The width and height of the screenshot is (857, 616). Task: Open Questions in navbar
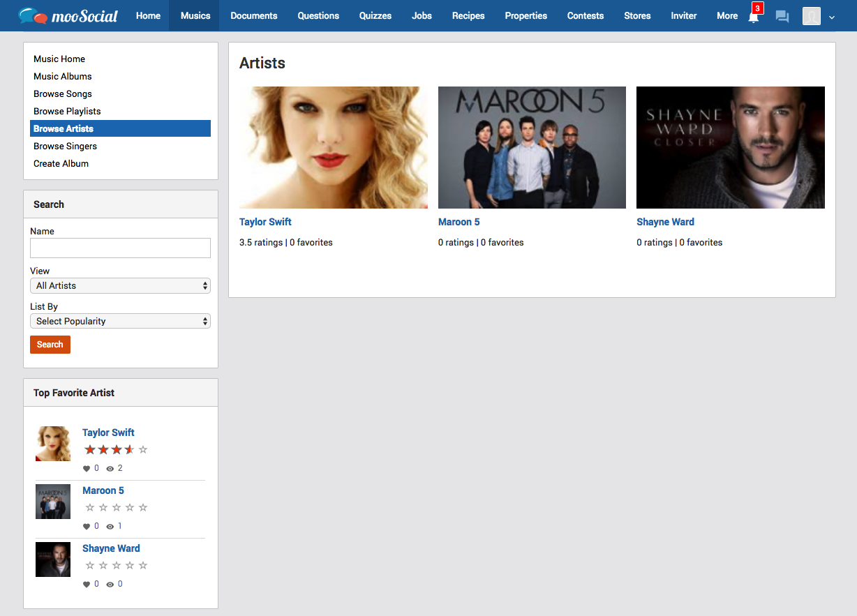point(318,15)
